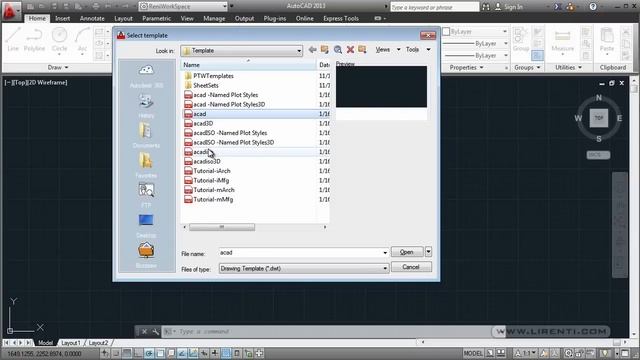Open the Views dropdown in dialog
The height and width of the screenshot is (360, 640).
(x=387, y=49)
